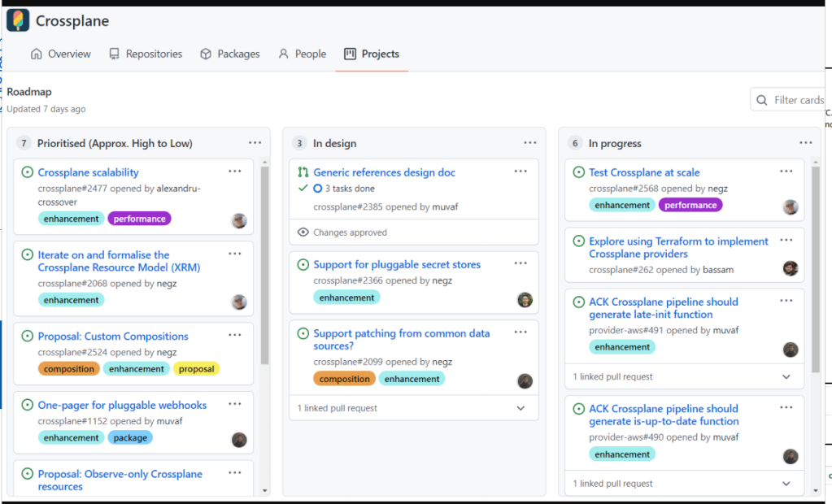This screenshot has width=832, height=504.
Task: Click assignee avatar on Crossplane scalability card
Action: tap(239, 220)
